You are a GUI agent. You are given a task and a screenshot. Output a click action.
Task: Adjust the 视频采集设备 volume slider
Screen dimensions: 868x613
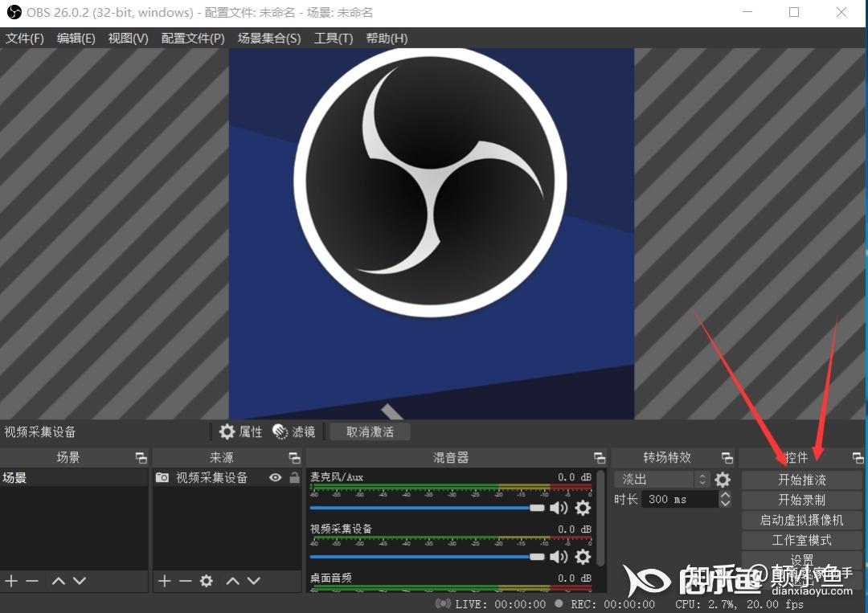[428, 557]
